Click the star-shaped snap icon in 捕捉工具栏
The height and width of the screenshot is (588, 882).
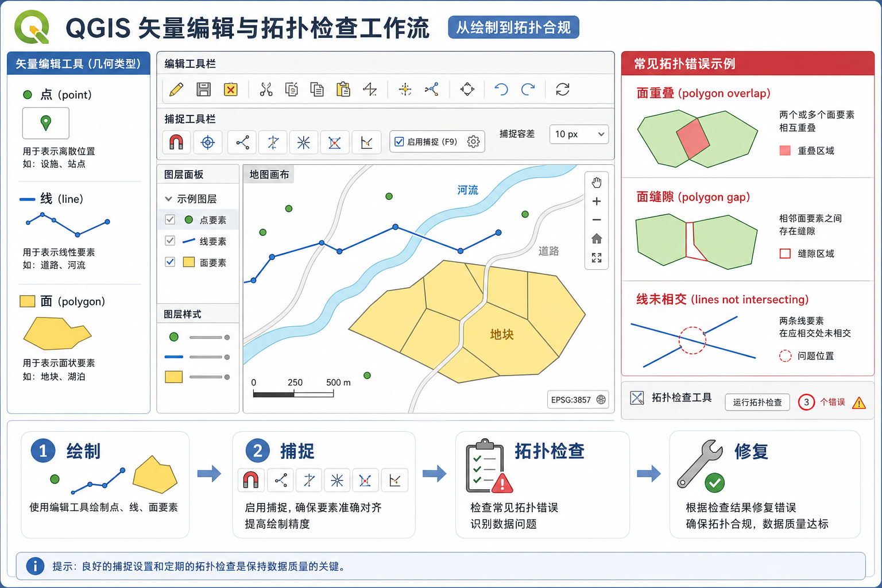[x=304, y=142]
